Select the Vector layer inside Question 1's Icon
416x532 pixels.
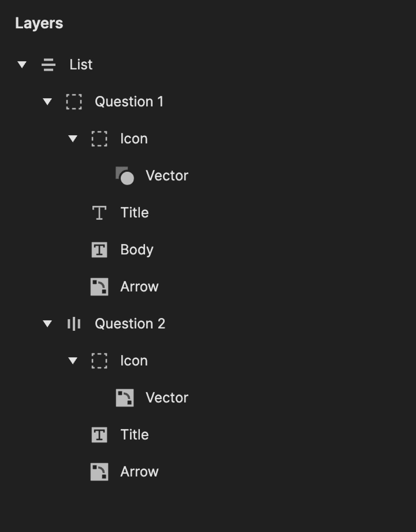click(x=167, y=176)
